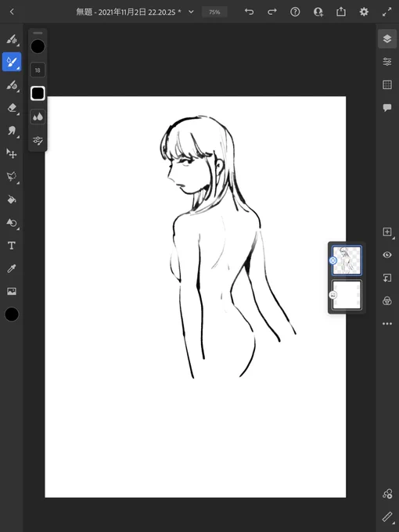
Task: Enter full screen mode
Action: coord(387,13)
